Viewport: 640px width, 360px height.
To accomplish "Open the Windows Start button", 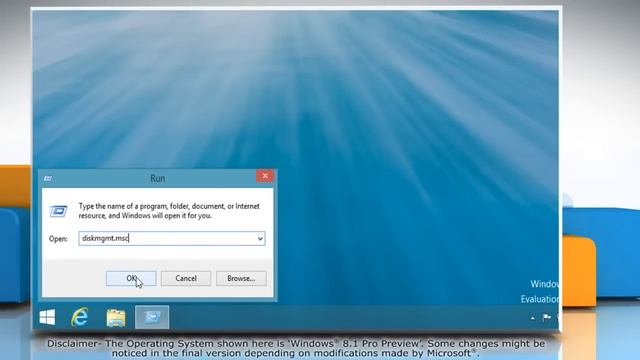I will (47, 317).
